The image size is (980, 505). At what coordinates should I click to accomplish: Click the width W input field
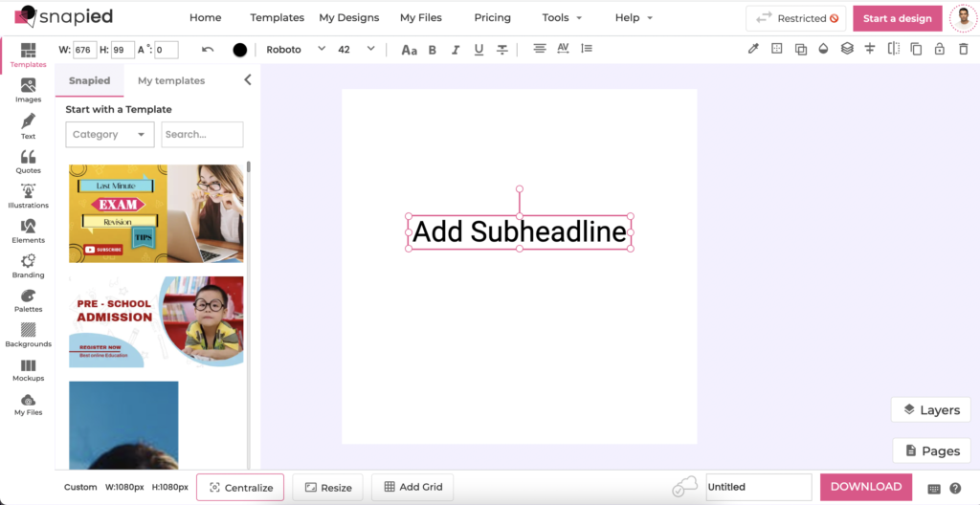(x=85, y=50)
